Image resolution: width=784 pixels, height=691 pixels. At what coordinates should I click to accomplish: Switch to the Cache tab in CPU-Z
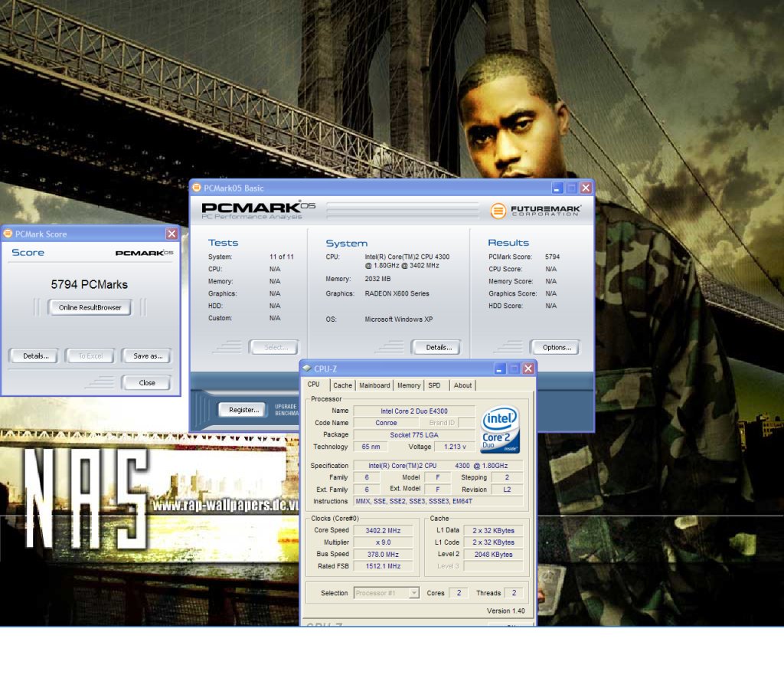tap(342, 385)
